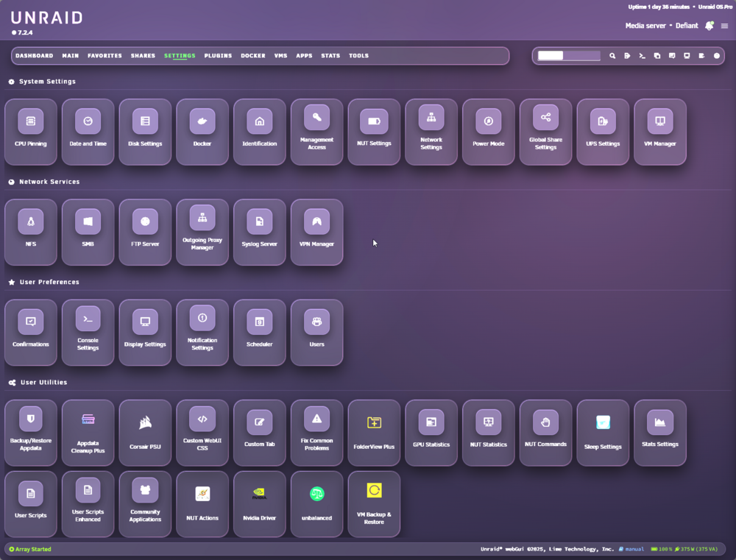Open Identification settings

click(x=260, y=132)
